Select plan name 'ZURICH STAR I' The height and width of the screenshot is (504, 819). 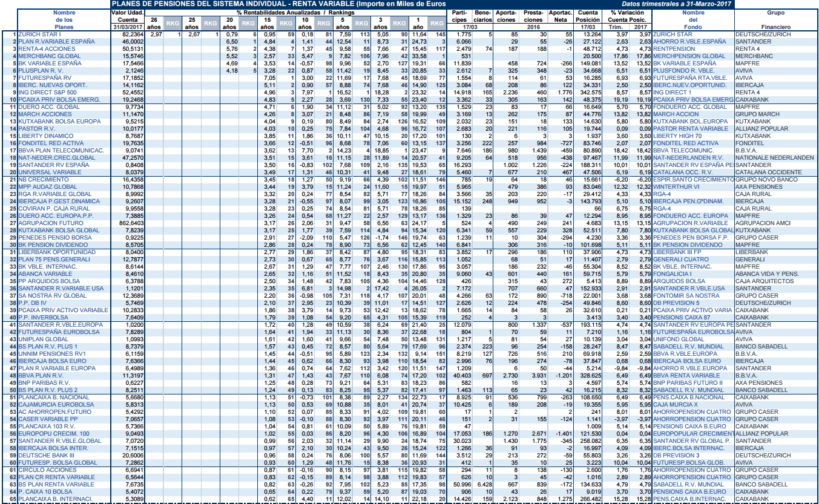[40, 34]
